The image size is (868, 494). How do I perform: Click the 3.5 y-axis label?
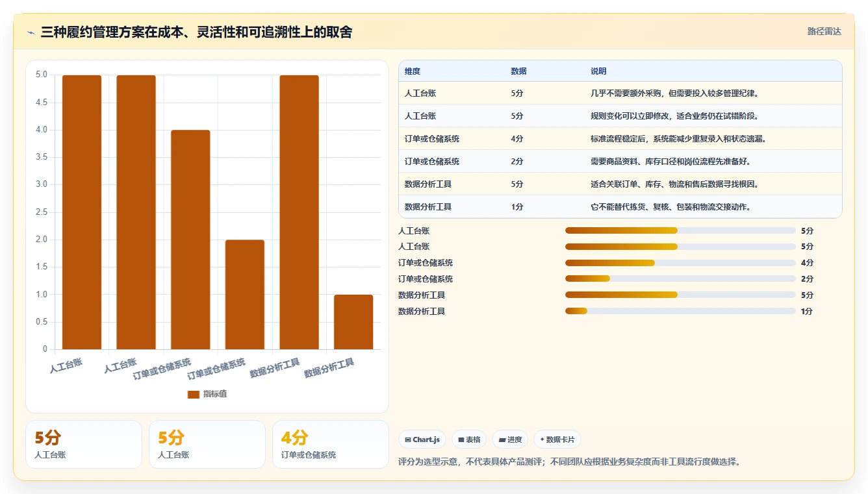[42, 157]
